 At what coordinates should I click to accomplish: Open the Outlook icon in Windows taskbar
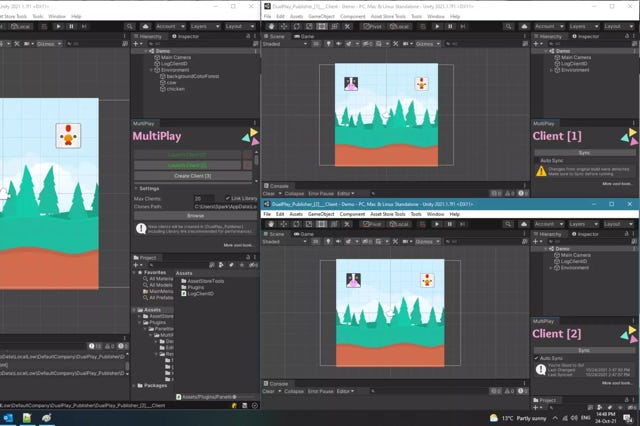8,418
